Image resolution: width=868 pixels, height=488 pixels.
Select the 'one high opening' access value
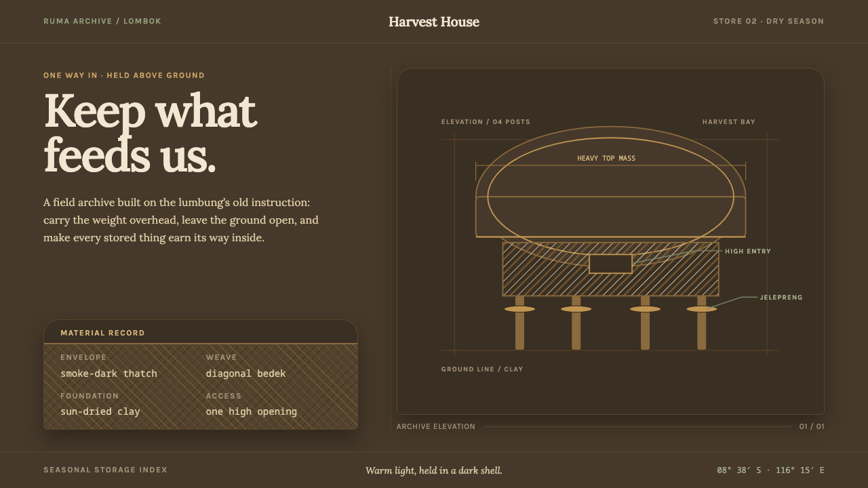click(252, 411)
